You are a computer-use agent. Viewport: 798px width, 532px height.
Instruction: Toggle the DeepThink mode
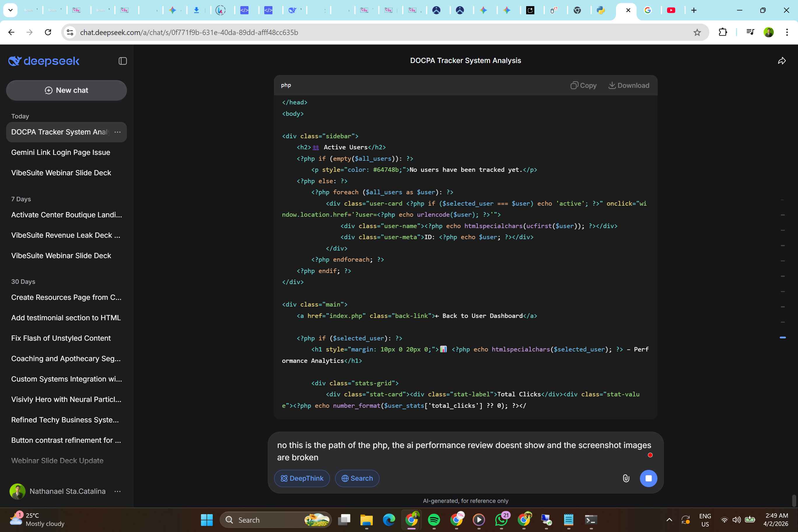click(x=302, y=478)
